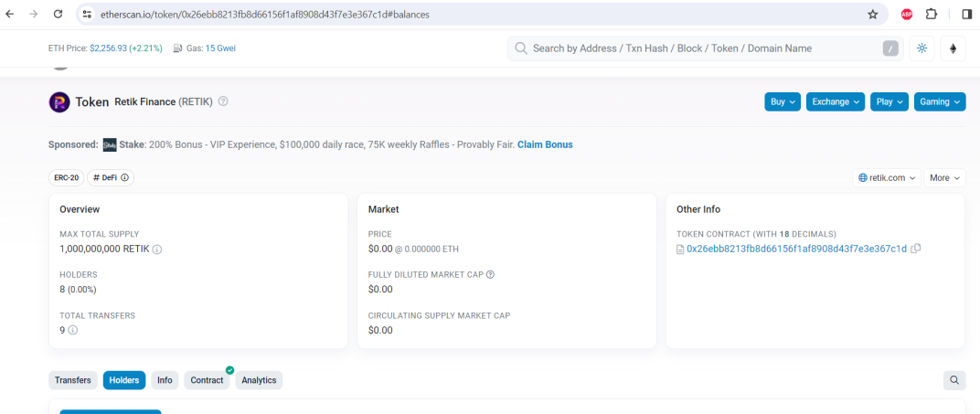
Task: Open site information icon in address bar
Action: (87, 14)
